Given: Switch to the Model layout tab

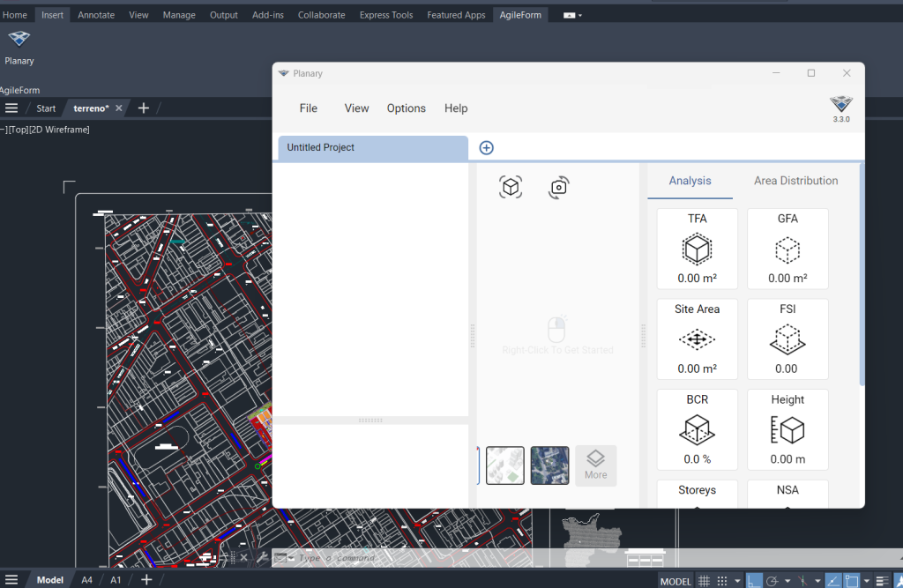Looking at the screenshot, I should (50, 579).
